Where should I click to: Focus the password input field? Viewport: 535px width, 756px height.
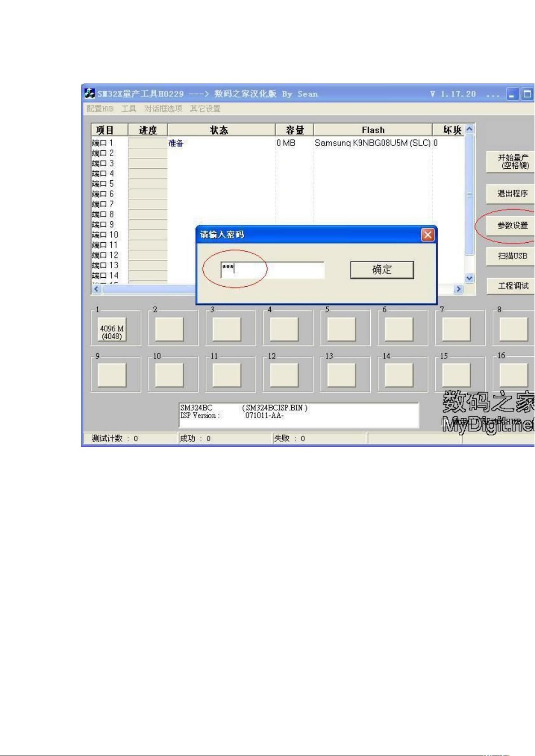tap(272, 270)
